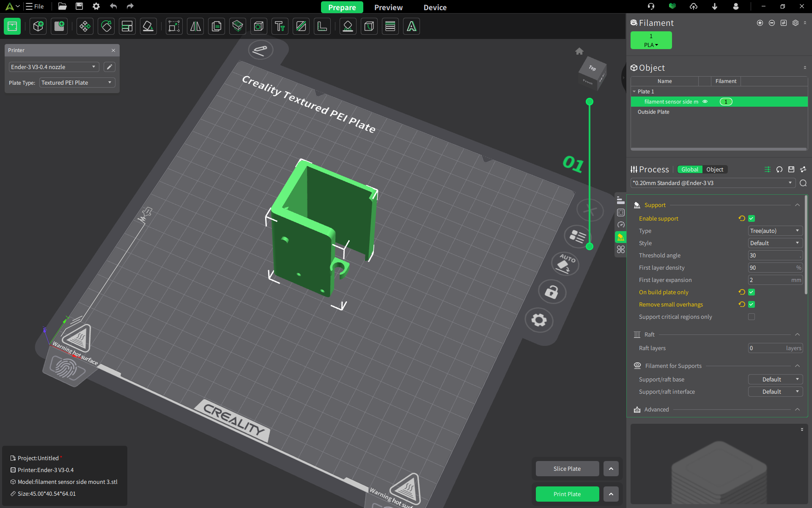The height and width of the screenshot is (508, 812).
Task: Click the Threshold angle input field
Action: click(775, 255)
